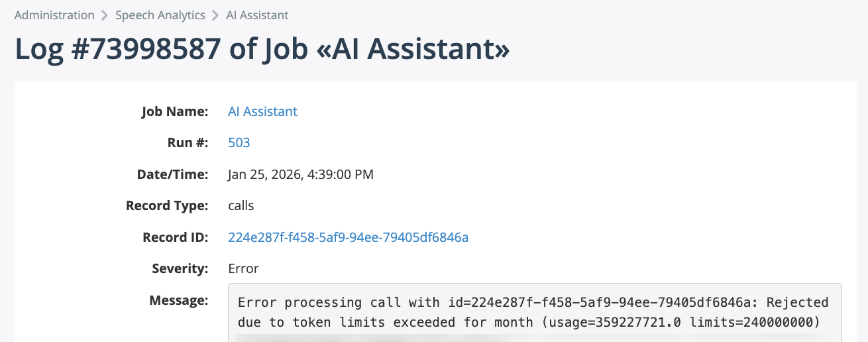Click the Administration breadcrumb link
Viewport: 868px width, 342px height.
54,15
